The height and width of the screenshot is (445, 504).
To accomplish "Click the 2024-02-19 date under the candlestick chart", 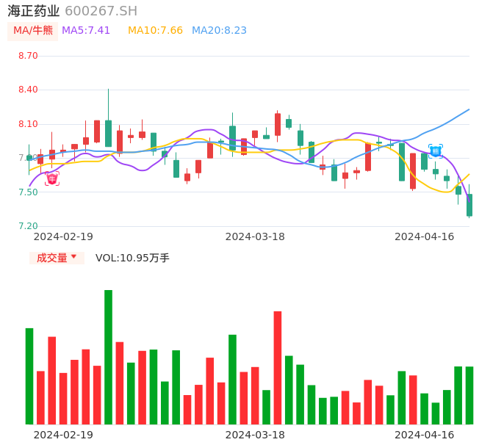I will 63,236.
